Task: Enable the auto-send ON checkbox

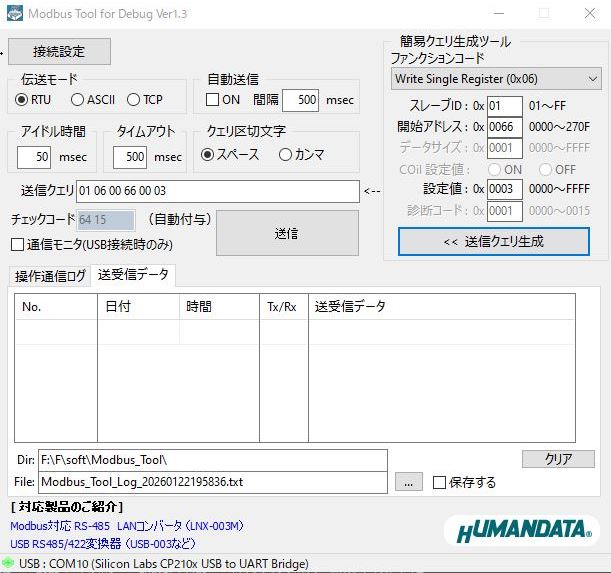Action: click(x=212, y=100)
